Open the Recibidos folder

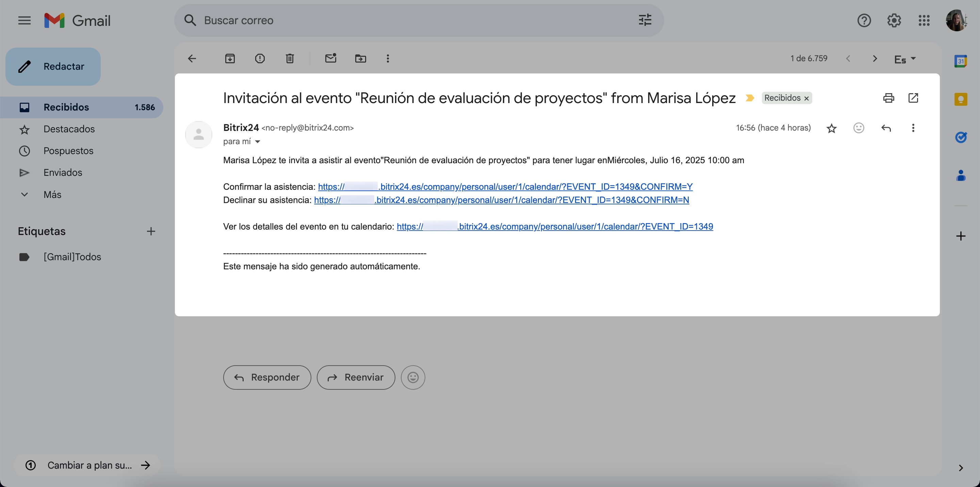pyautogui.click(x=81, y=107)
